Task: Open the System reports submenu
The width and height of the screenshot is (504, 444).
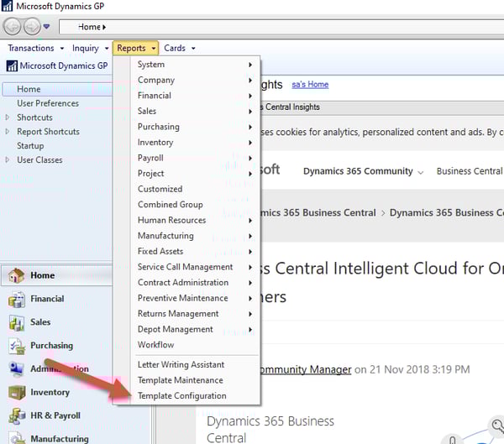Action: [x=195, y=65]
